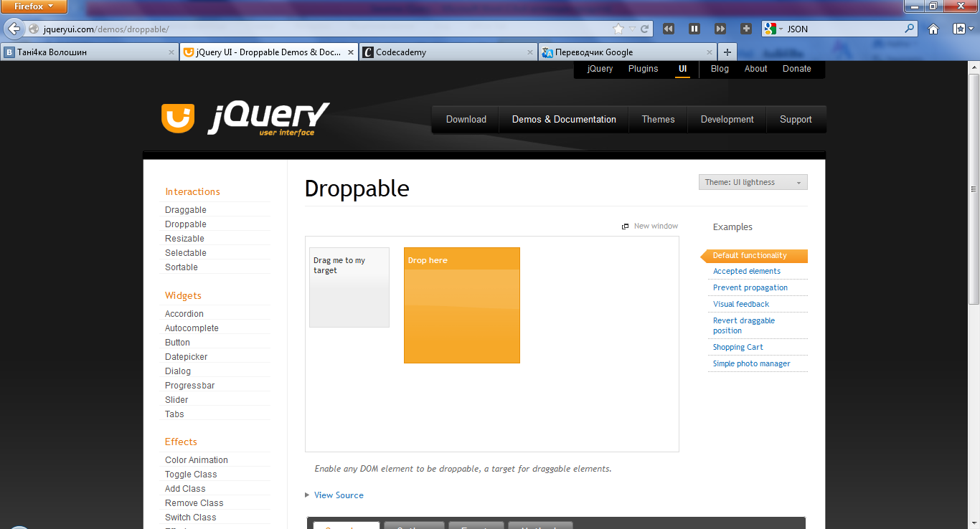Viewport: 980px width, 529px height.
Task: Open Sortable in the sidebar
Action: coord(182,267)
